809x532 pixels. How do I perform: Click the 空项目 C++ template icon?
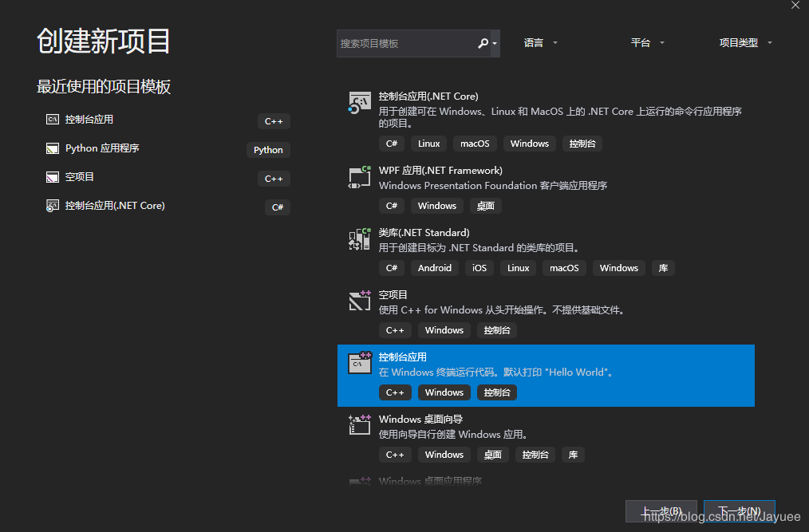(360, 301)
